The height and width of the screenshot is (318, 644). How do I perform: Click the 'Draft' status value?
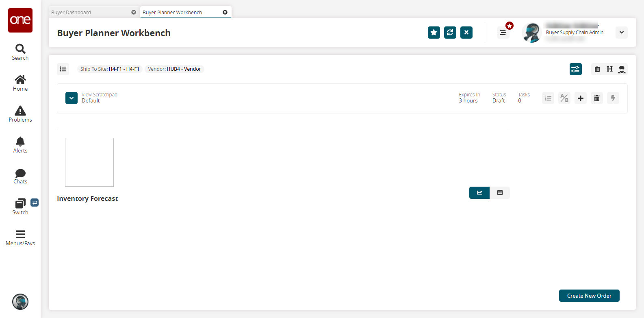(499, 101)
